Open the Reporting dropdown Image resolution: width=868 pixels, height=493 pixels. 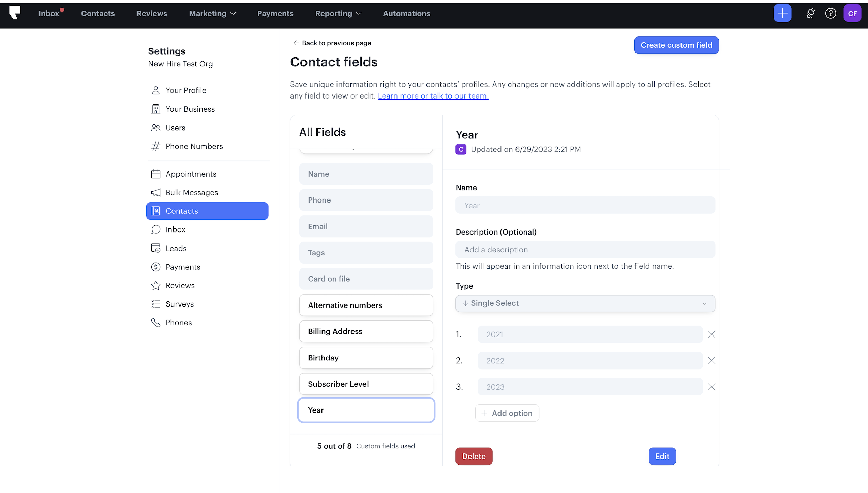(338, 13)
